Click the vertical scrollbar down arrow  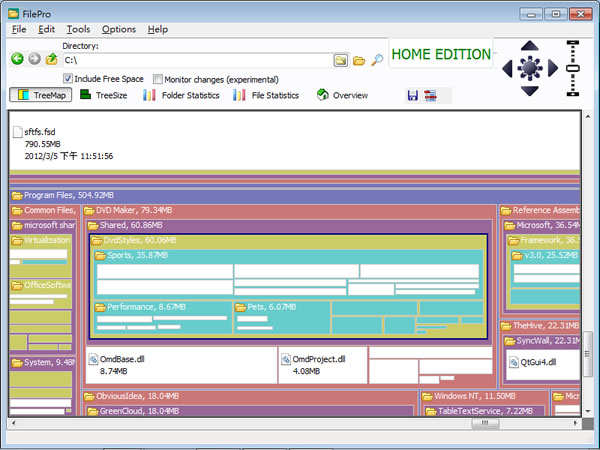(x=588, y=411)
